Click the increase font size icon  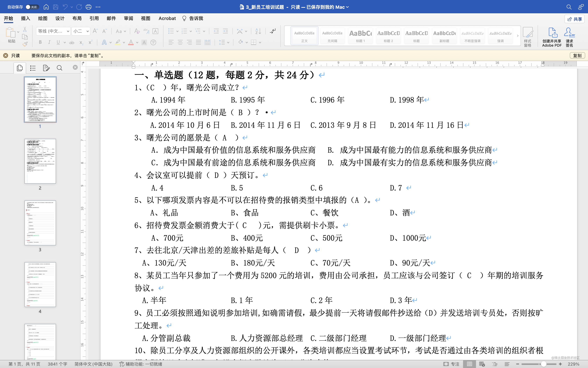96,31
